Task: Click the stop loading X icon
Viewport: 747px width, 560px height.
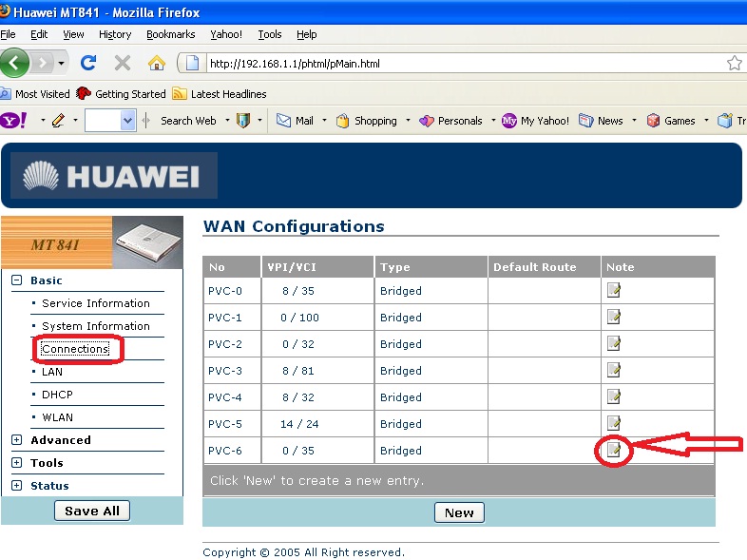Action: pos(123,63)
